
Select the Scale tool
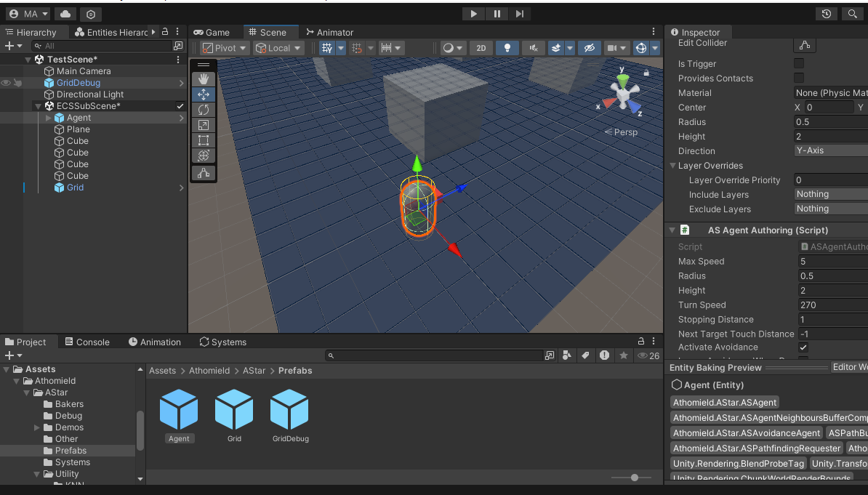(204, 125)
